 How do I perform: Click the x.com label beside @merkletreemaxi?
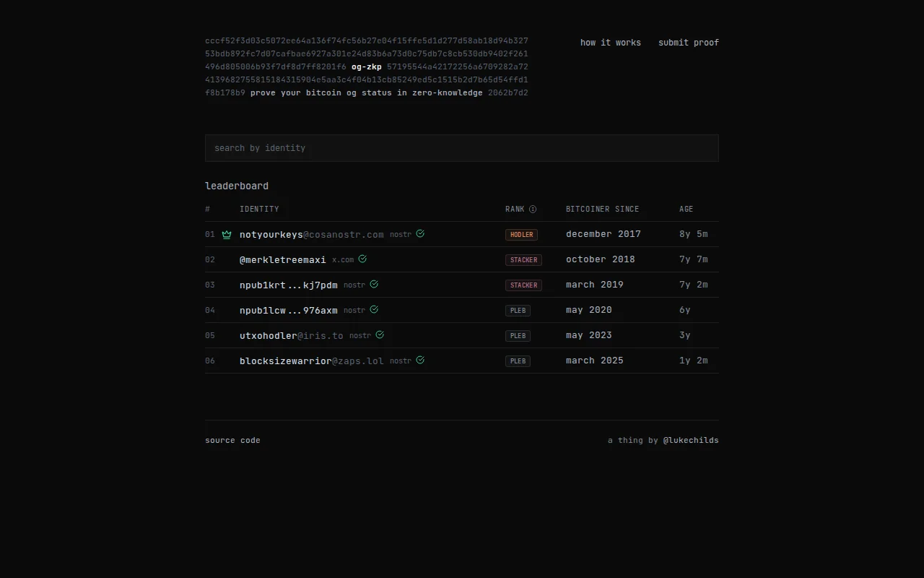(x=343, y=259)
